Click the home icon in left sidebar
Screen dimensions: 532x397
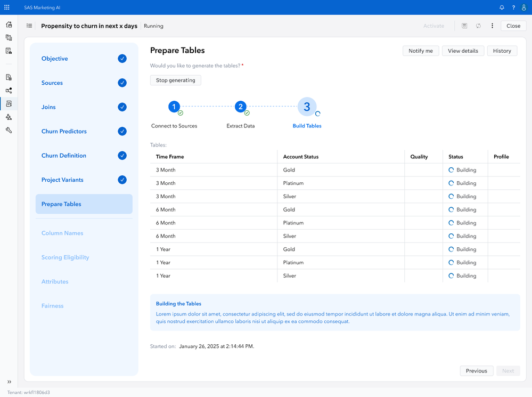tap(9, 25)
